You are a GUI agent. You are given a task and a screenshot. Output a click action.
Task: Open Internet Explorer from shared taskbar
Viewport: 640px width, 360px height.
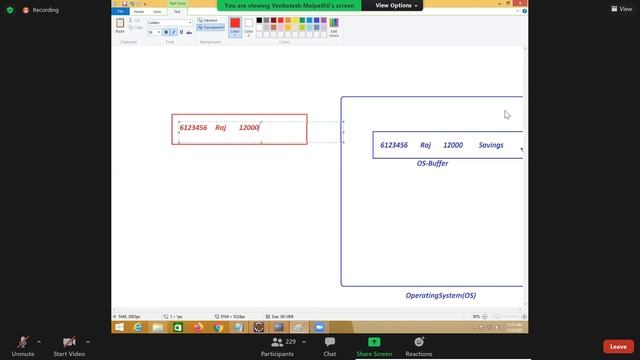pyautogui.click(x=138, y=327)
